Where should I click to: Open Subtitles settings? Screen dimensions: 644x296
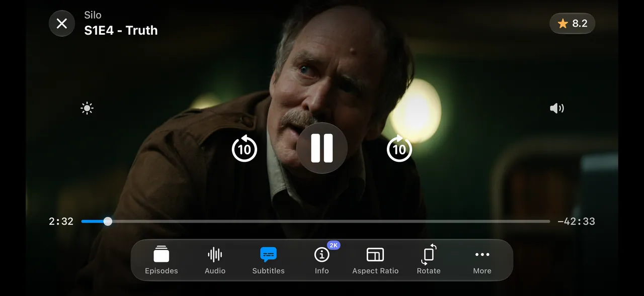[x=268, y=260]
